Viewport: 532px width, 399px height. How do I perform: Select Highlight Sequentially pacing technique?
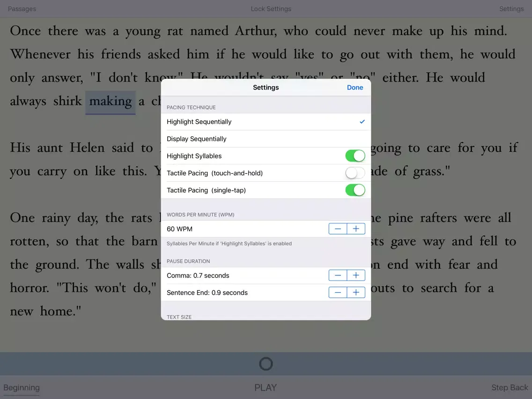pos(266,122)
